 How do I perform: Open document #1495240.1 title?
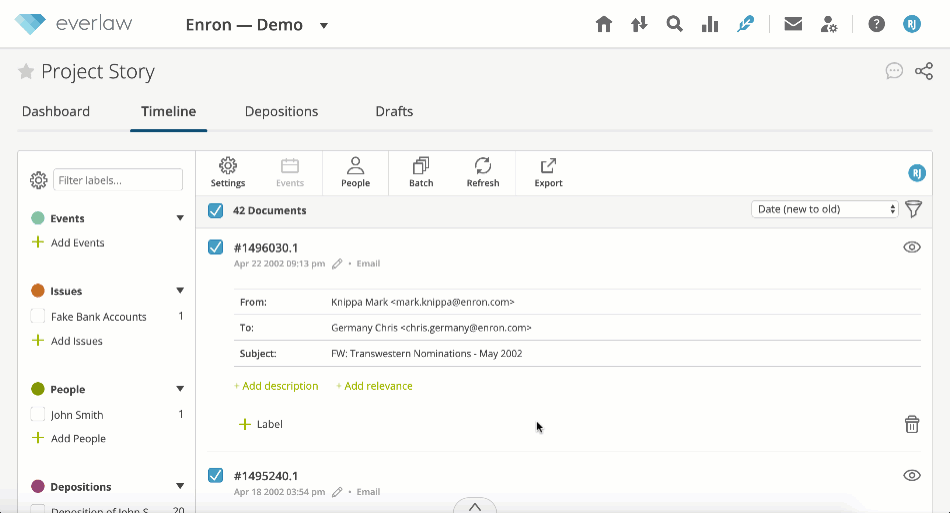266,476
